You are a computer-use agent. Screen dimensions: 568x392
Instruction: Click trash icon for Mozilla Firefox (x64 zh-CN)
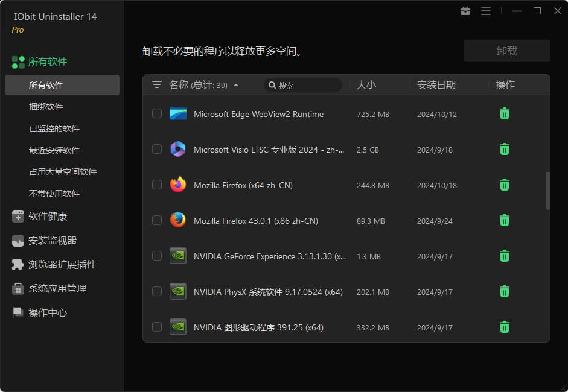[504, 185]
